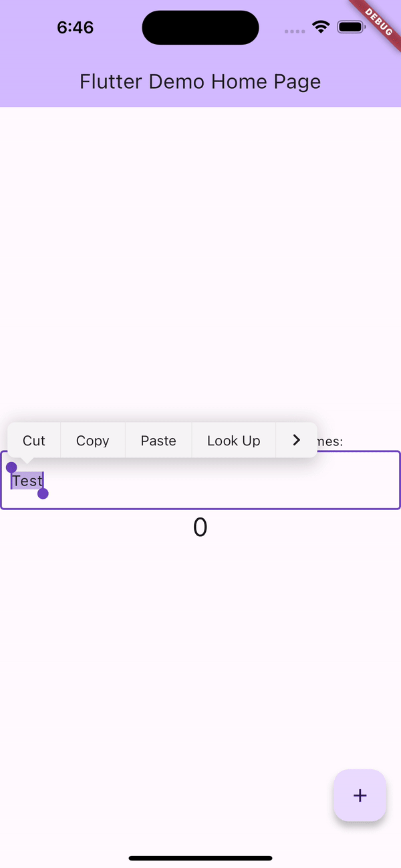Tap the Dynamic Island pill at top

click(x=200, y=27)
